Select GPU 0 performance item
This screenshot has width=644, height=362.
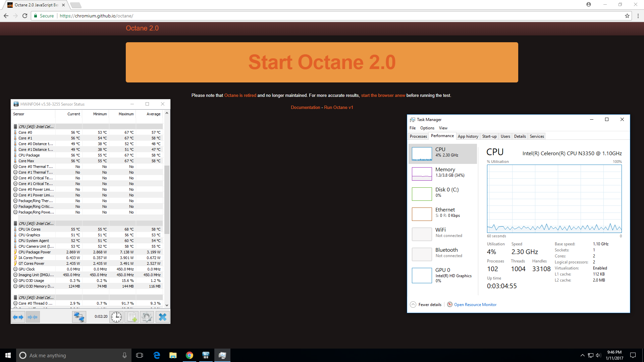[443, 276]
